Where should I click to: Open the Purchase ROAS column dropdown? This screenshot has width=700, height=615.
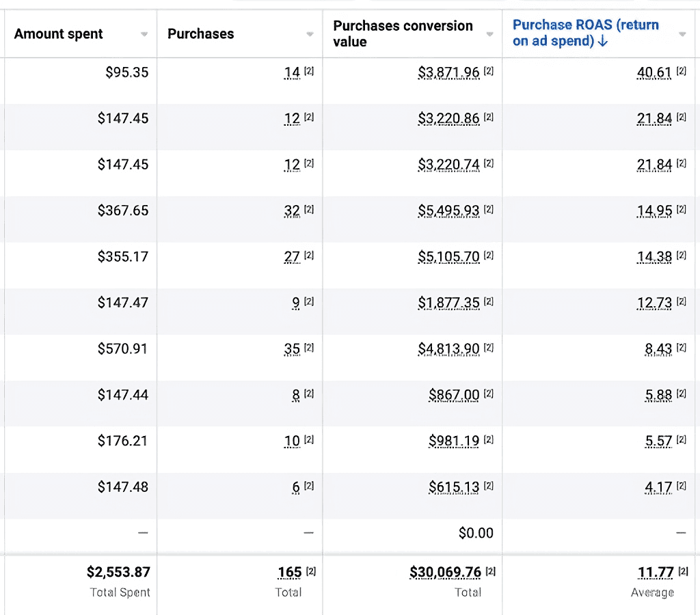tap(681, 33)
